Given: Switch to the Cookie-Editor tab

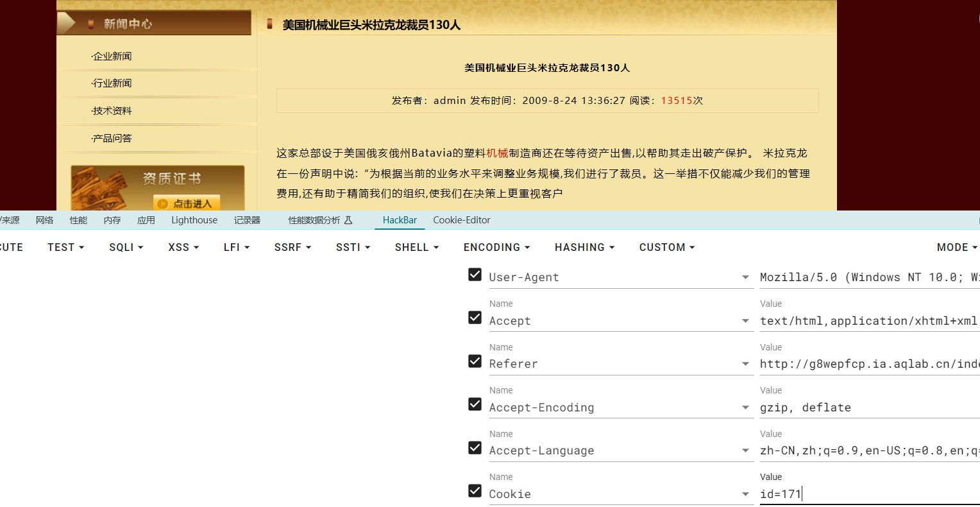Looking at the screenshot, I should (461, 220).
